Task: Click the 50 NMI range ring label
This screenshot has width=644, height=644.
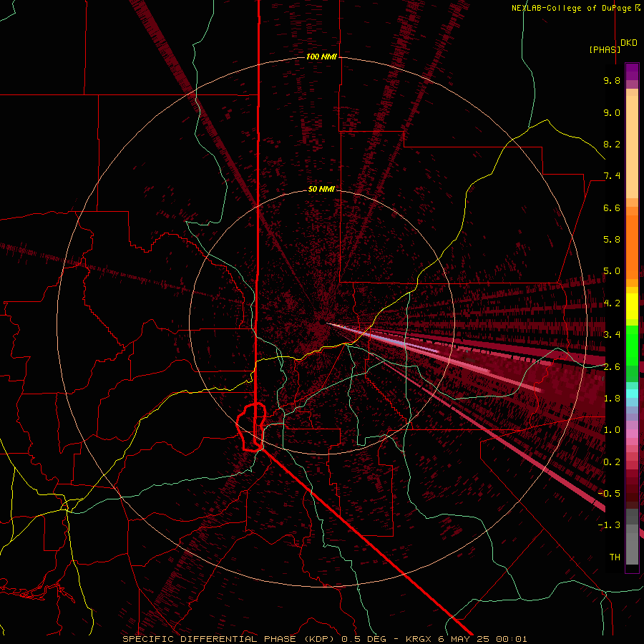Action: click(x=321, y=190)
